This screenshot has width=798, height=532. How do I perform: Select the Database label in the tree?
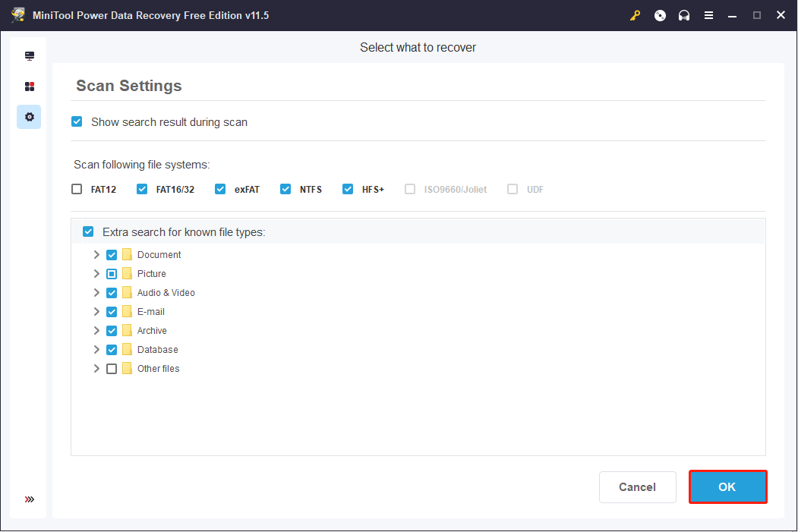pos(158,349)
